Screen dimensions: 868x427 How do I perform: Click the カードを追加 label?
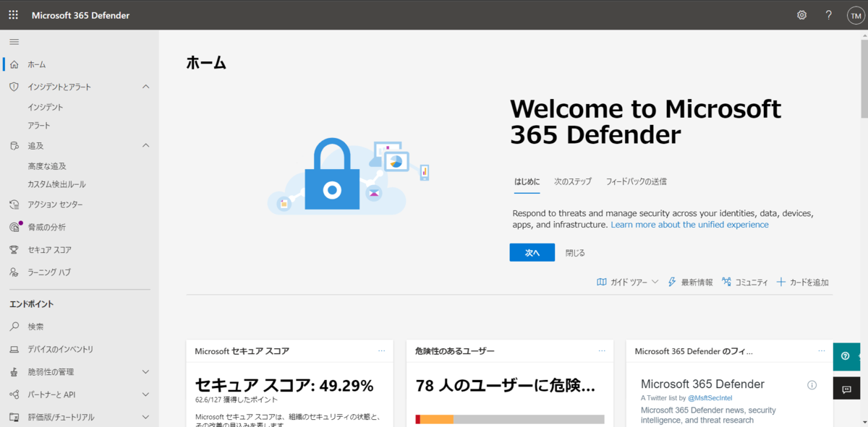[809, 282]
